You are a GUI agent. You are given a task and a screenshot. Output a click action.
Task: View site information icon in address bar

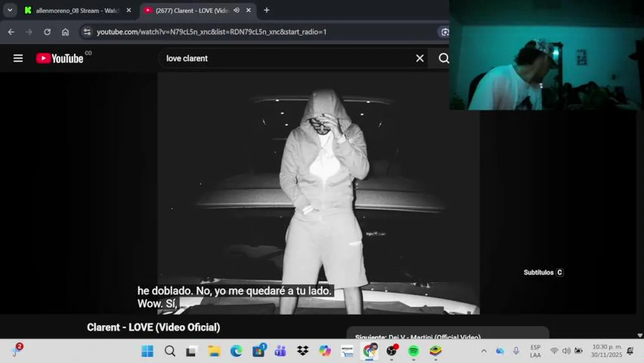point(87,32)
